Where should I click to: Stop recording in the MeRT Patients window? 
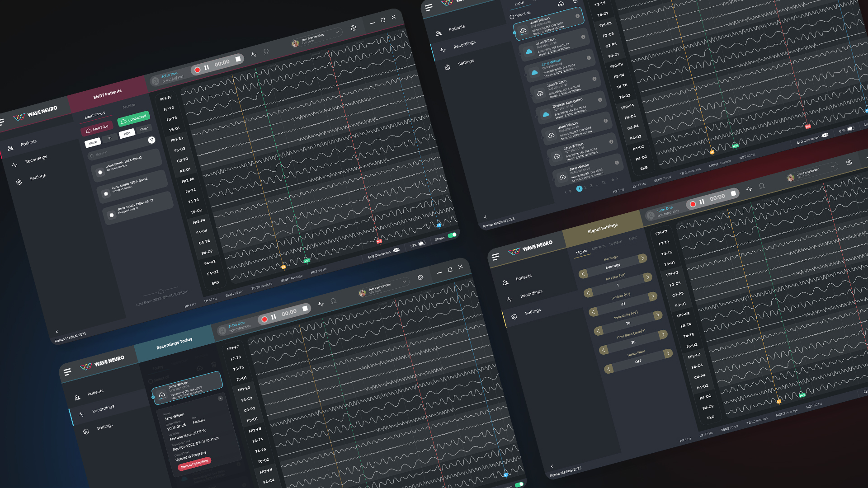tap(238, 59)
